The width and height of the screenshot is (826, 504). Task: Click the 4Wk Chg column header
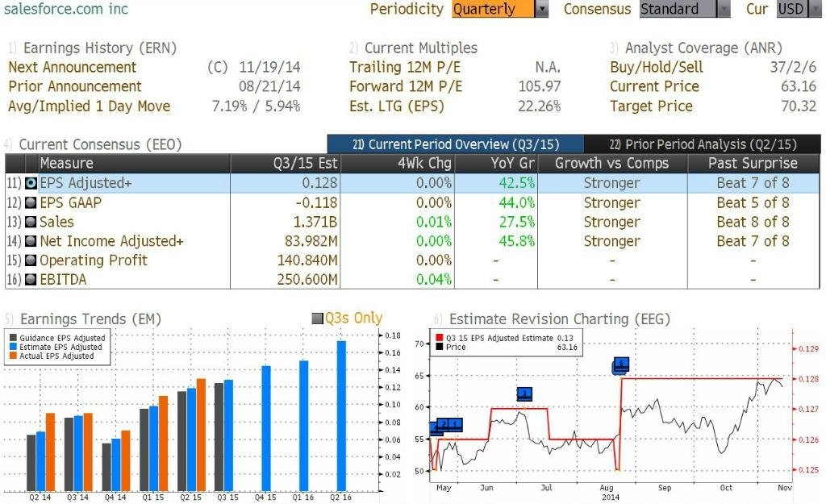coord(397,163)
